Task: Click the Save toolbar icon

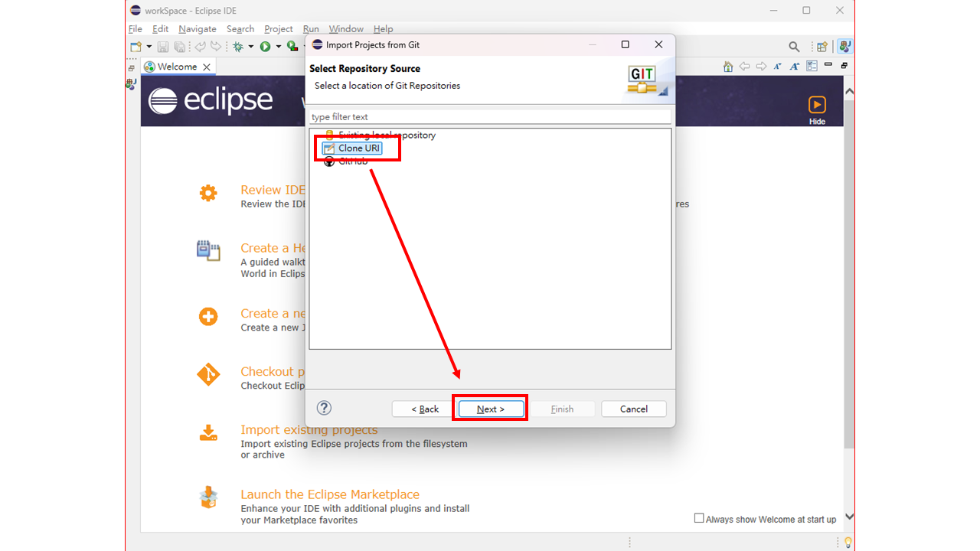Action: coord(163,47)
